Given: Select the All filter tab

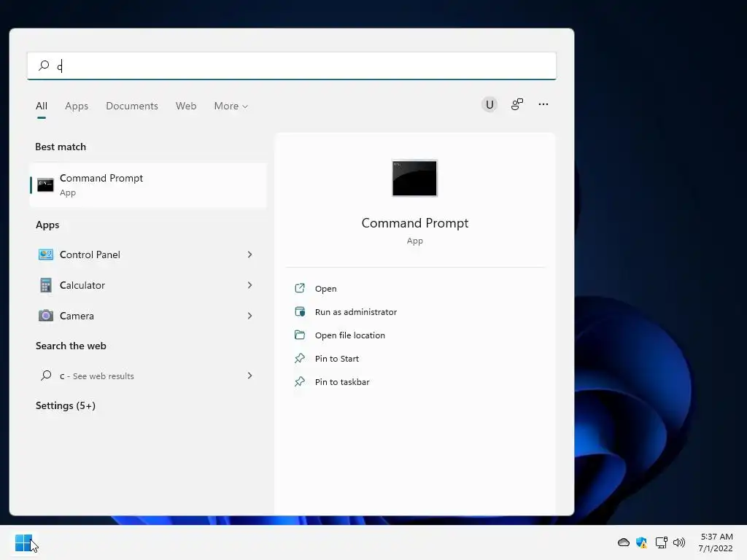Looking at the screenshot, I should point(42,106).
